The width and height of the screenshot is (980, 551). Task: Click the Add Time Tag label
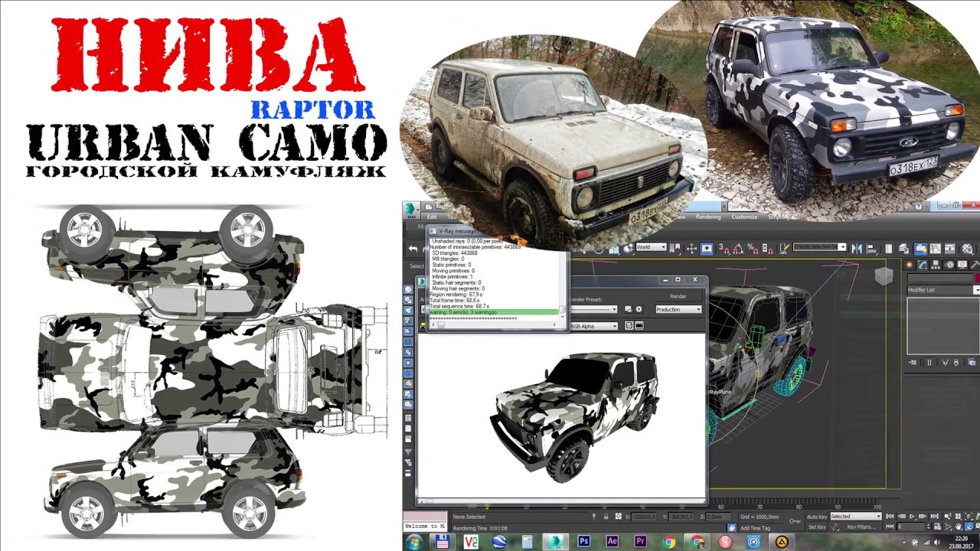[x=755, y=528]
